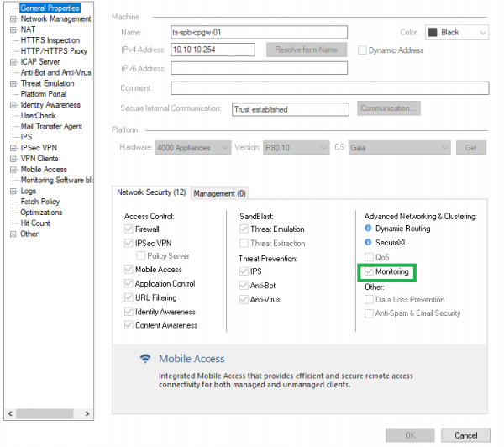504x447 pixels.
Task: Click the Mobile Access wifi icon
Action: click(145, 359)
